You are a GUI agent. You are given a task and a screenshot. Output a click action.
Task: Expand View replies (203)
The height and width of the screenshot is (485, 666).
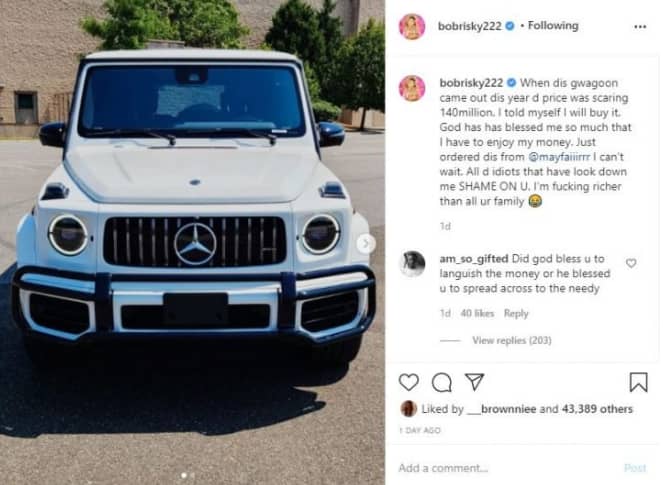[511, 340]
